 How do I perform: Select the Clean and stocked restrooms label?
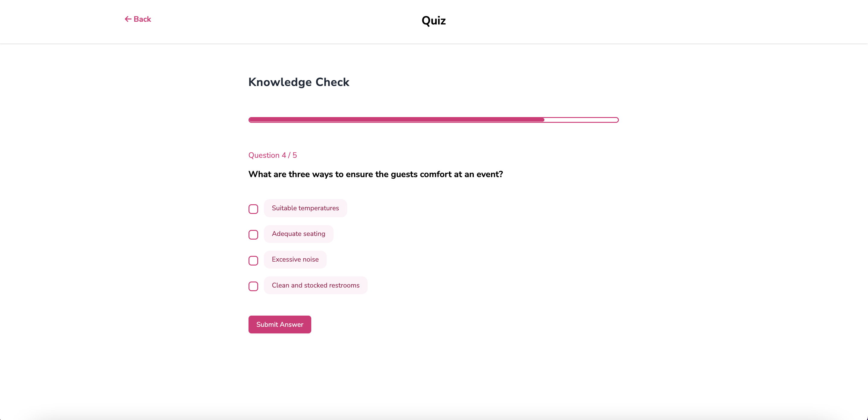tap(315, 285)
